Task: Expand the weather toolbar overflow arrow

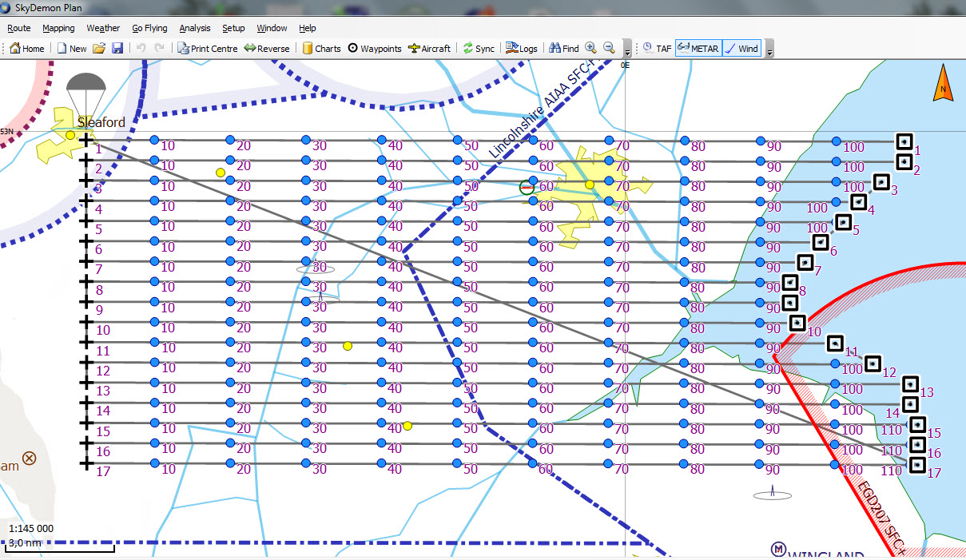Action: pyautogui.click(x=769, y=50)
